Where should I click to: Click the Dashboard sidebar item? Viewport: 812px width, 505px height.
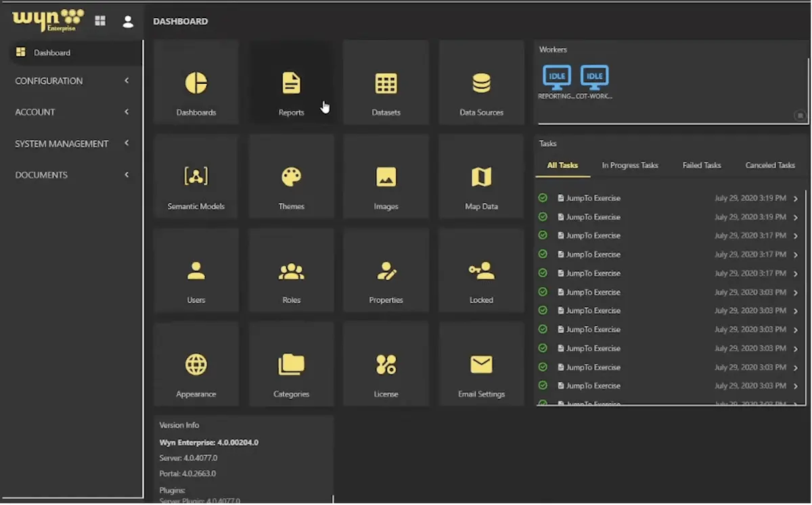coord(75,53)
